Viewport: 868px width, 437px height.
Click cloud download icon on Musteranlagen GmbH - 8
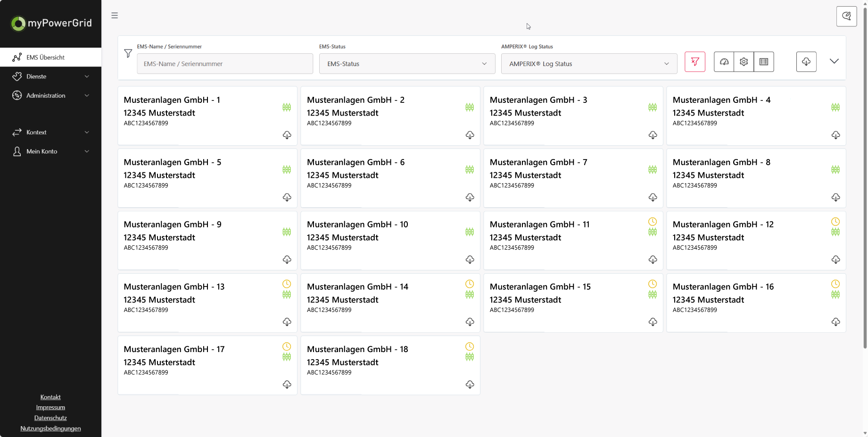coord(835,198)
